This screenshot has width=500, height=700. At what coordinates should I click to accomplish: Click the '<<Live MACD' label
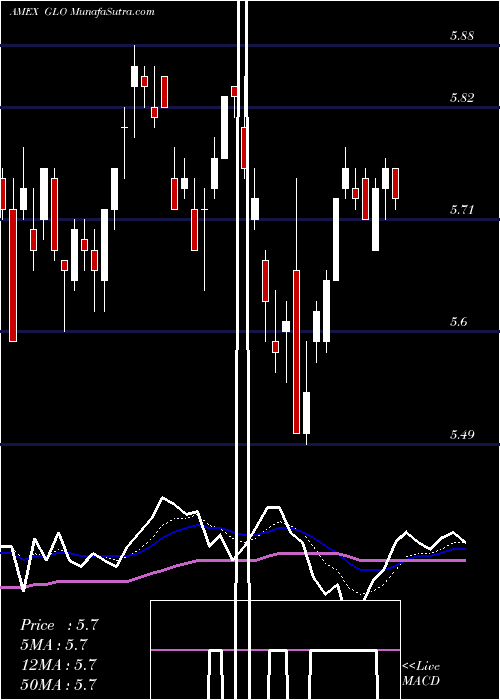coord(421,673)
